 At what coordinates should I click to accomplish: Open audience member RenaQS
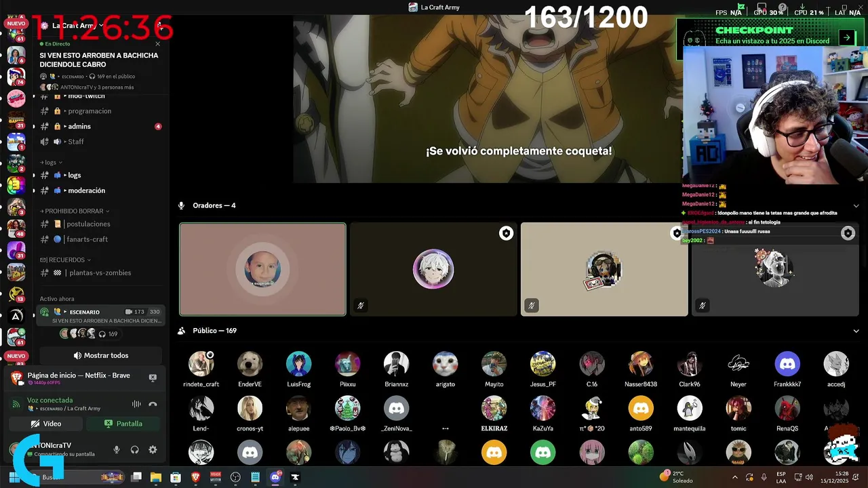coord(787,414)
